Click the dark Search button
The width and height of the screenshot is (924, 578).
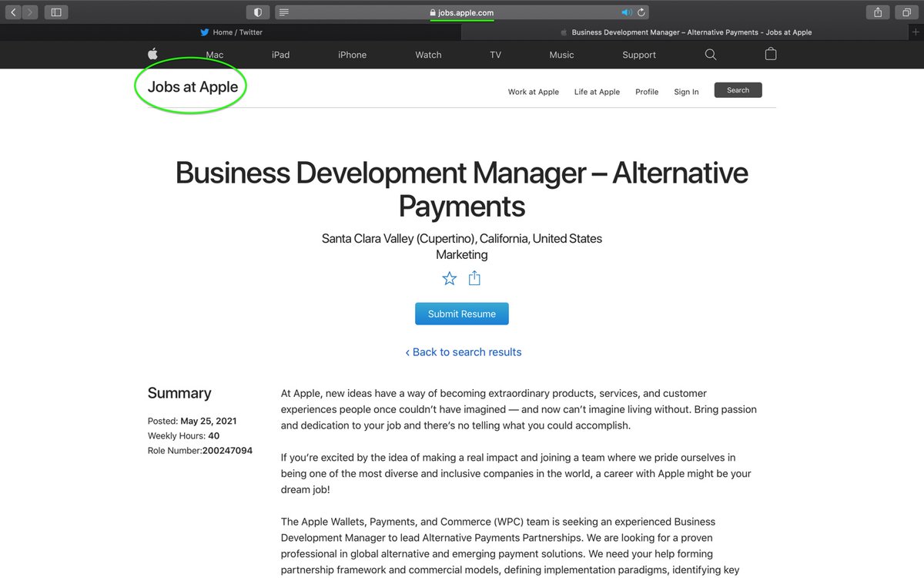pos(738,90)
